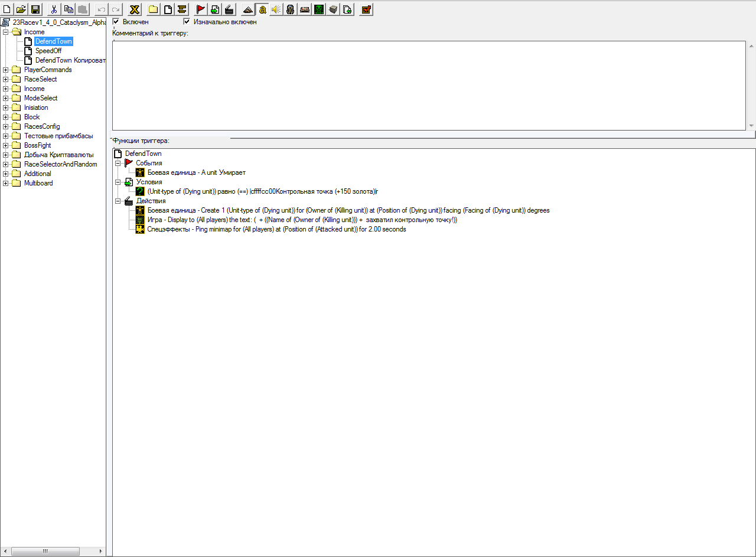This screenshot has width=756, height=557.
Task: Click the Cut scissors icon
Action: click(x=54, y=9)
